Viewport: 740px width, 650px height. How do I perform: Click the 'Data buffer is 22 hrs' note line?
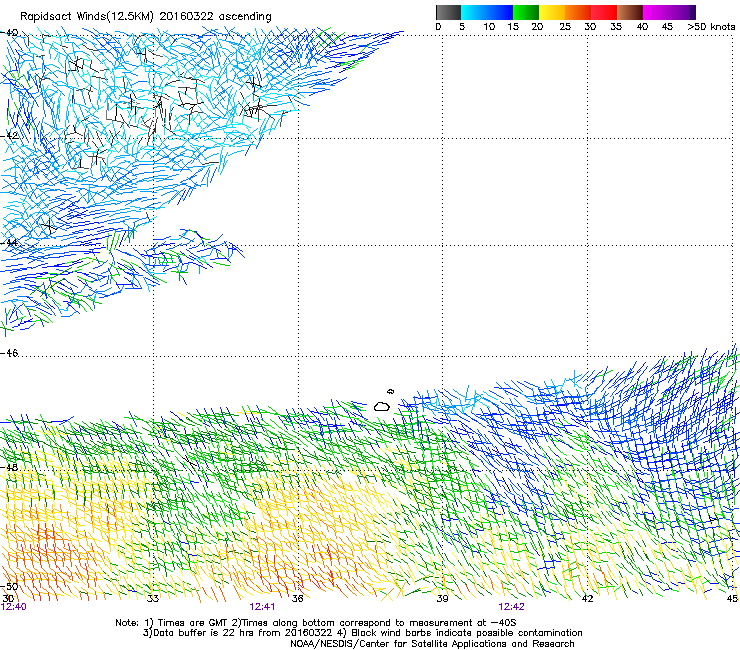point(362,633)
